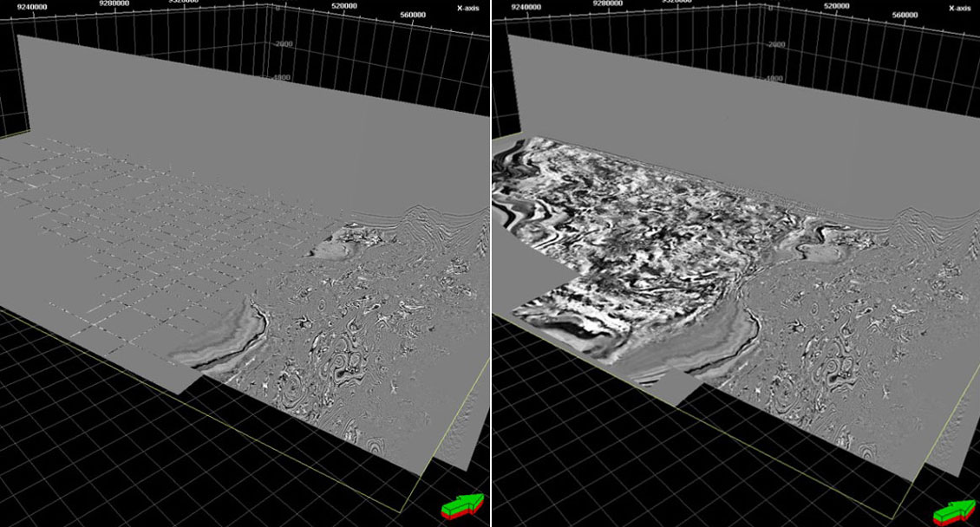Click the 560000 axis value in left view
Viewport: 980px width, 527px height.
click(x=413, y=15)
